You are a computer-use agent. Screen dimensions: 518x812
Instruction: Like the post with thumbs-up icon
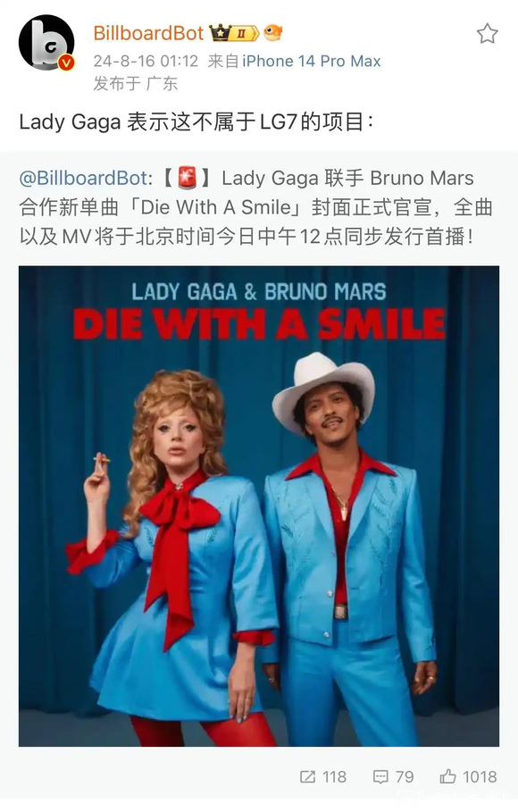(447, 776)
